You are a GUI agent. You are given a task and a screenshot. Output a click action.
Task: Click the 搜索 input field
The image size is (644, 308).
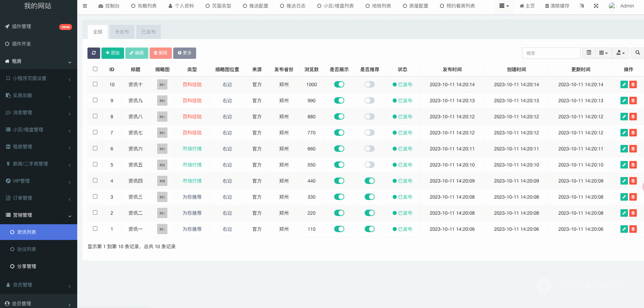tap(551, 53)
